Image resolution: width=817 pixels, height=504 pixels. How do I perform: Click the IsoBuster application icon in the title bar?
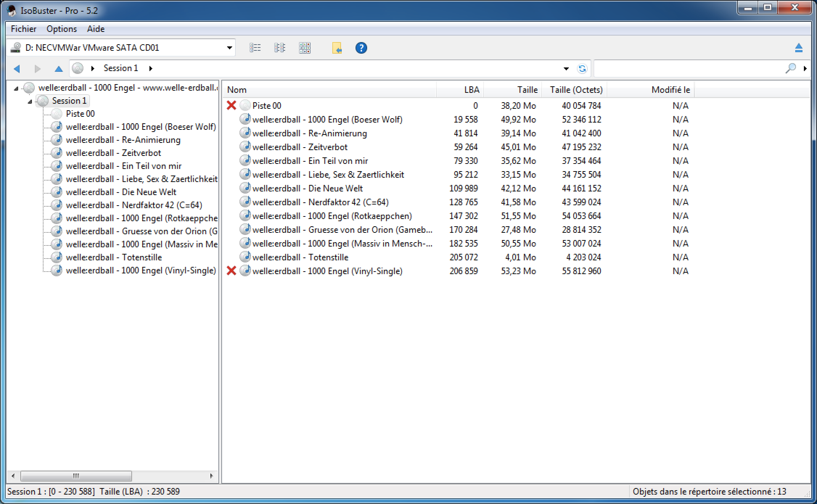12,11
